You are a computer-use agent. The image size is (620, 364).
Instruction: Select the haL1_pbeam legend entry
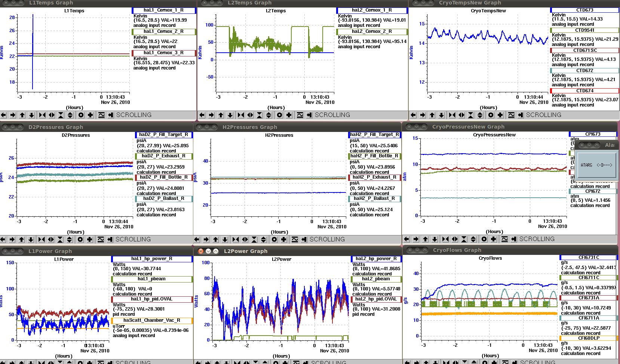click(152, 279)
